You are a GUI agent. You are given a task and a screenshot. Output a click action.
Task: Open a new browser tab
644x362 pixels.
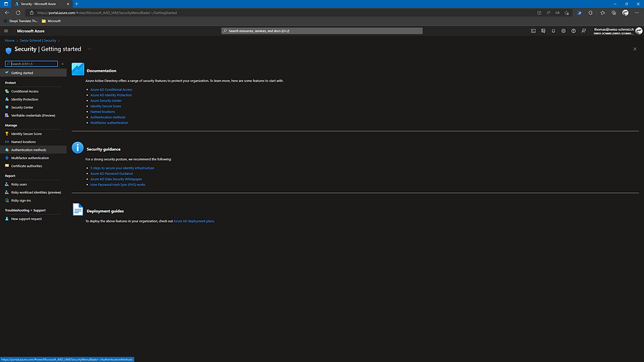point(76,4)
